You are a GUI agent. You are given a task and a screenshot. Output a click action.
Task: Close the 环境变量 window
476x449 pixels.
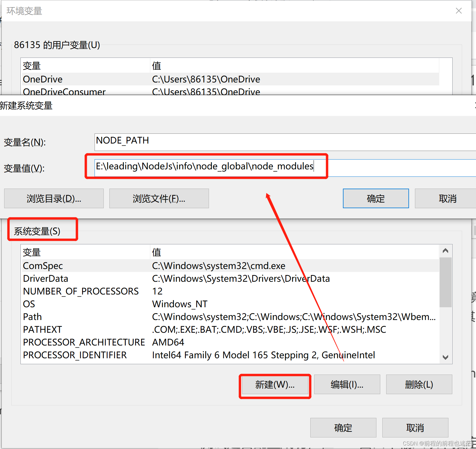click(459, 11)
